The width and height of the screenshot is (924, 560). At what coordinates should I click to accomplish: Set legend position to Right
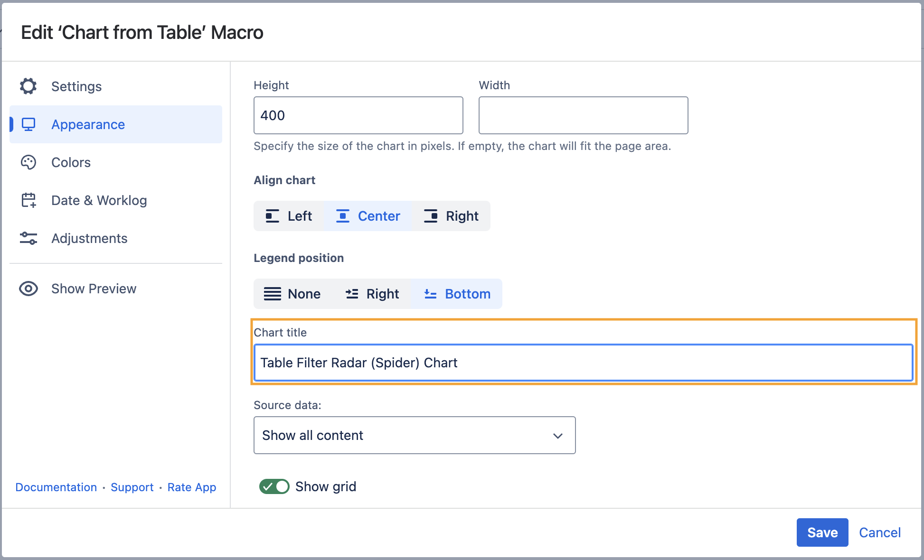point(372,294)
